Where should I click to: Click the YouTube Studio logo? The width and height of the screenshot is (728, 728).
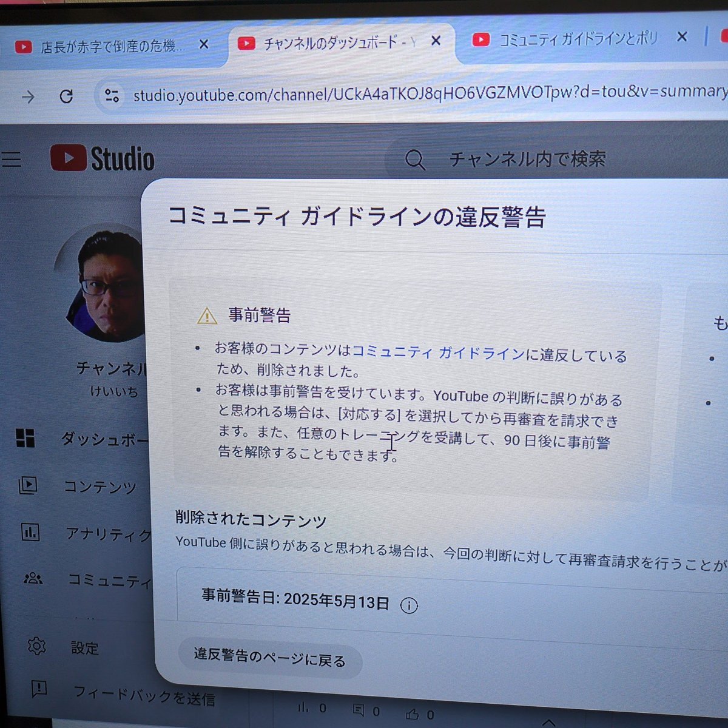click(x=102, y=158)
